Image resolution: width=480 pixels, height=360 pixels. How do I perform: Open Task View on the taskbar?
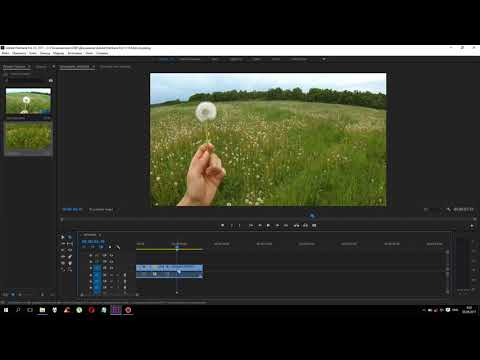[30, 310]
